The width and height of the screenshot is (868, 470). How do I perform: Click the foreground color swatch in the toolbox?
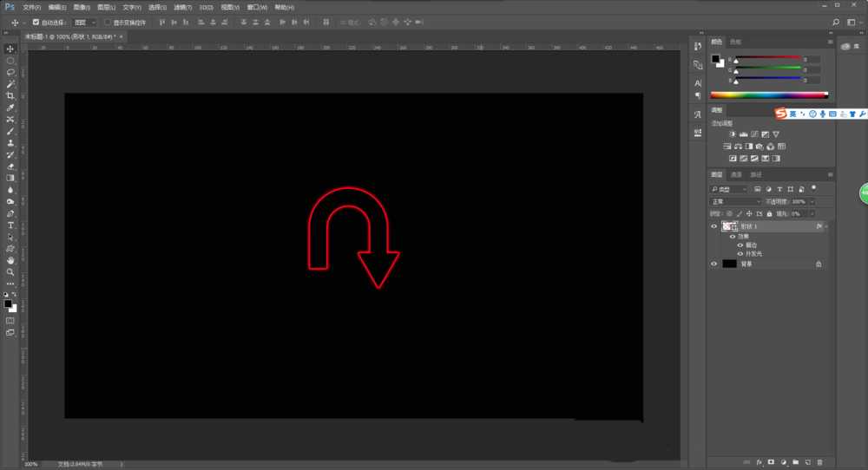[9, 304]
